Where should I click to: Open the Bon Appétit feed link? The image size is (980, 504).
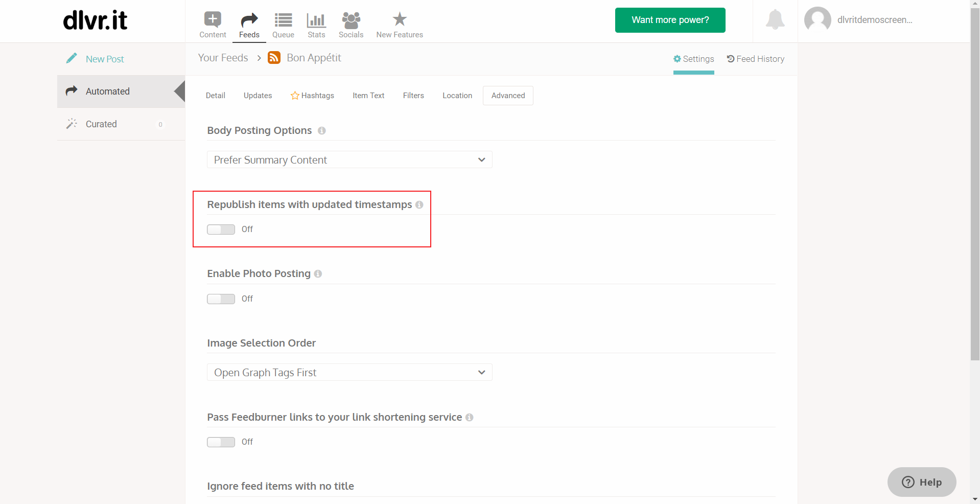coord(314,58)
